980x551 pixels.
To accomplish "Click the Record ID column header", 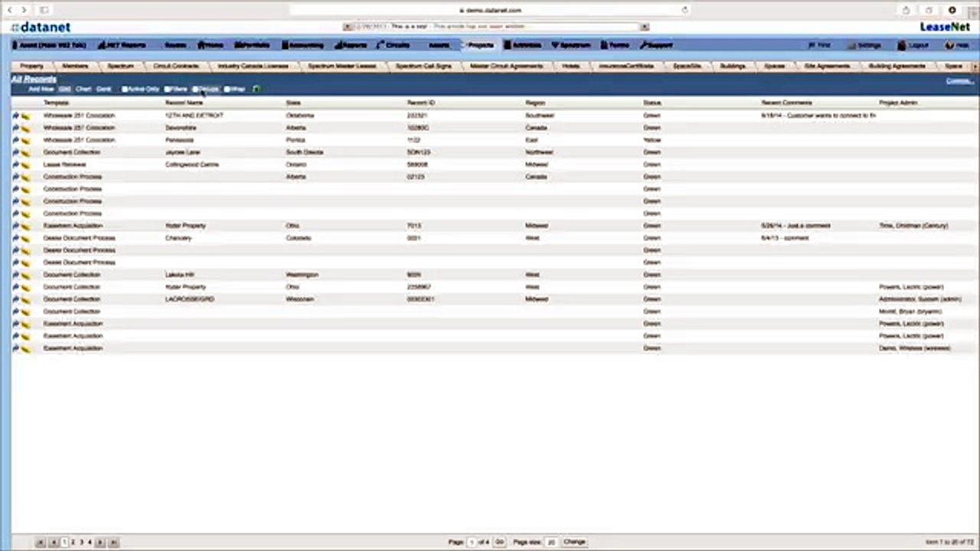I will pyautogui.click(x=420, y=103).
